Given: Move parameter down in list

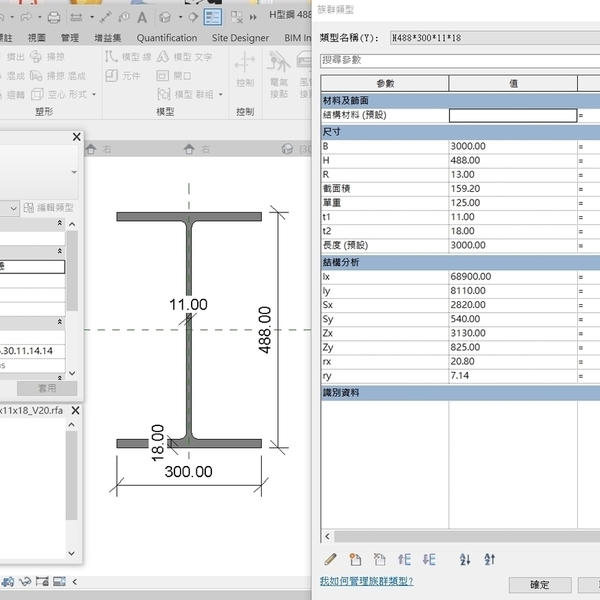Looking at the screenshot, I should coord(429,560).
